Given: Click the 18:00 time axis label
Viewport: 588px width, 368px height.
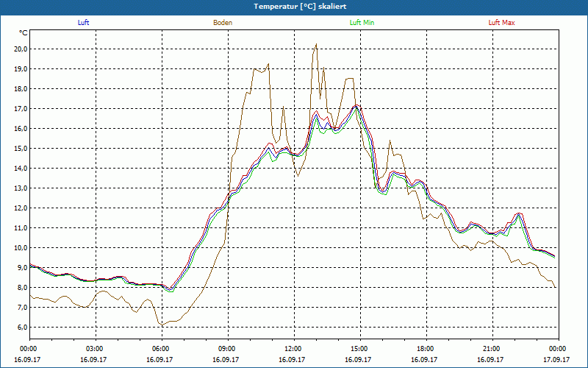Looking at the screenshot, I should (x=426, y=349).
